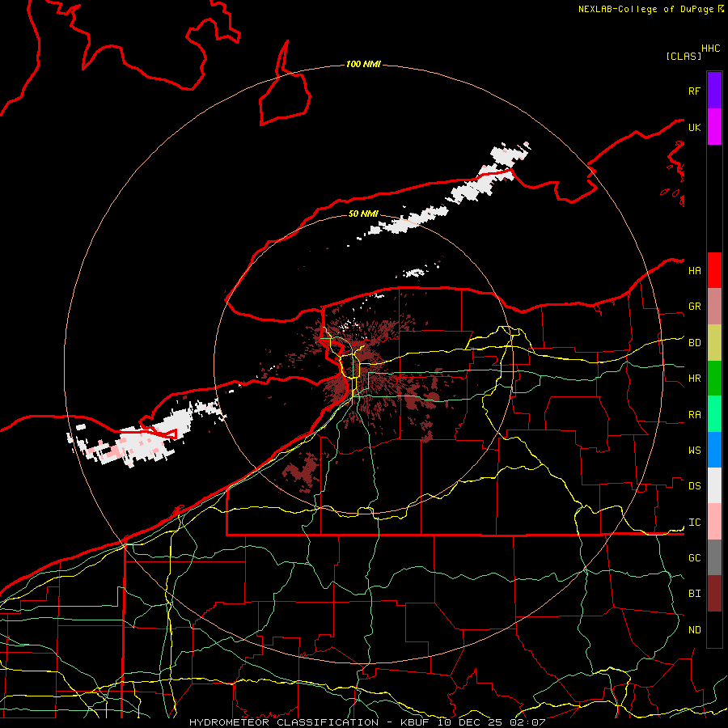Click the BD legend label

(x=695, y=343)
